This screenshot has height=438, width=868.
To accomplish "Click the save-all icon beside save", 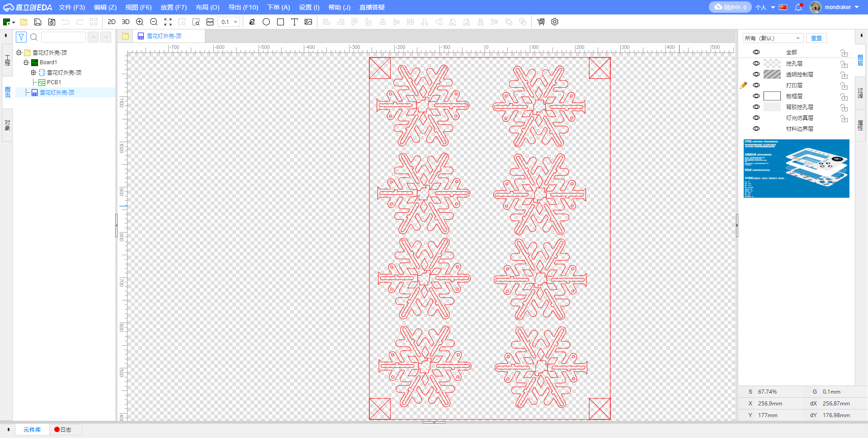I will [52, 22].
